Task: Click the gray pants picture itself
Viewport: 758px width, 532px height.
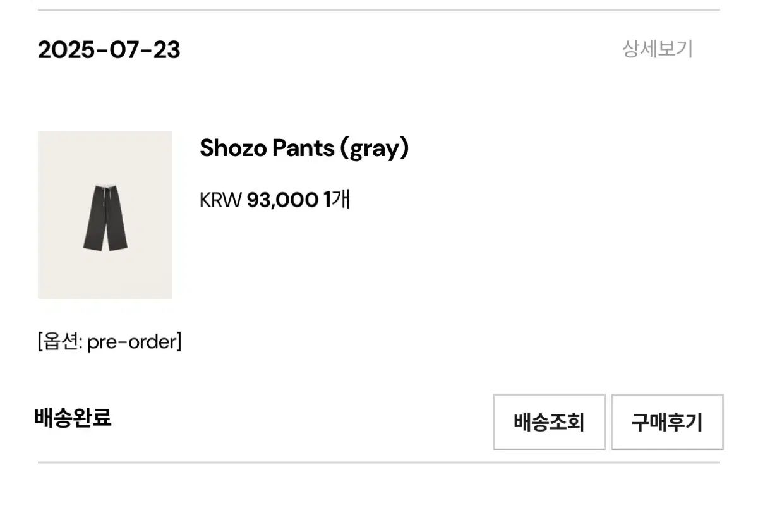Action: pos(105,218)
